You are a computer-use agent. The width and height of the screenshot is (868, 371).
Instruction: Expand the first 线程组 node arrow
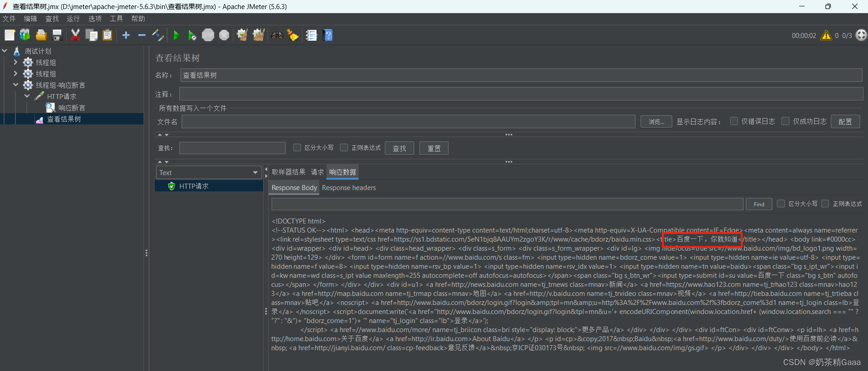[x=15, y=62]
